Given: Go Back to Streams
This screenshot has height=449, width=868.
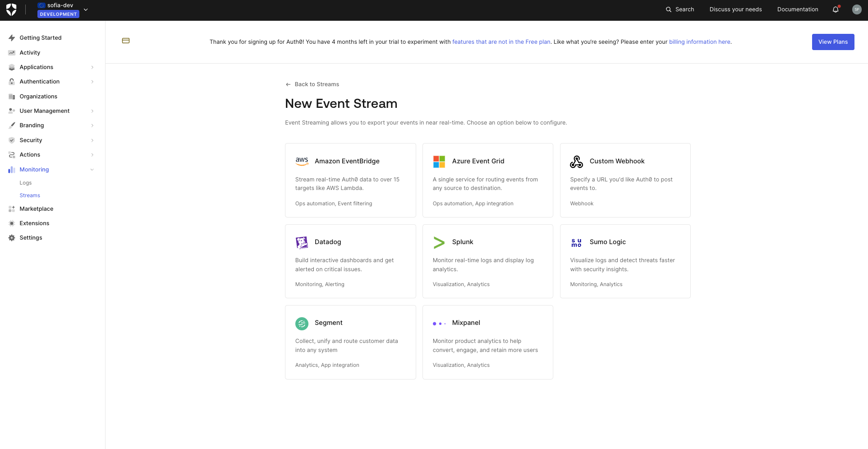Looking at the screenshot, I should pos(317,84).
